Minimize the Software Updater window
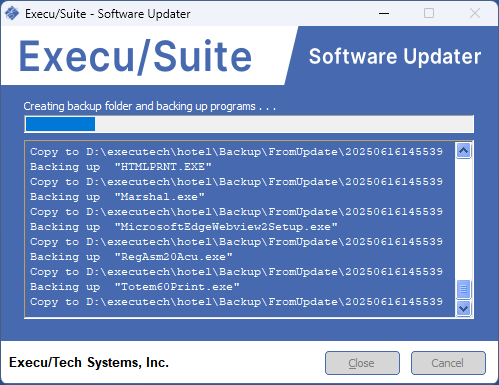 [x=384, y=13]
